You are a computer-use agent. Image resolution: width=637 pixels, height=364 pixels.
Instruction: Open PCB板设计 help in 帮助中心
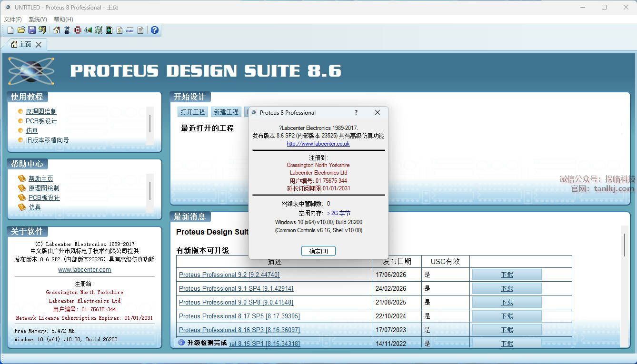[44, 197]
